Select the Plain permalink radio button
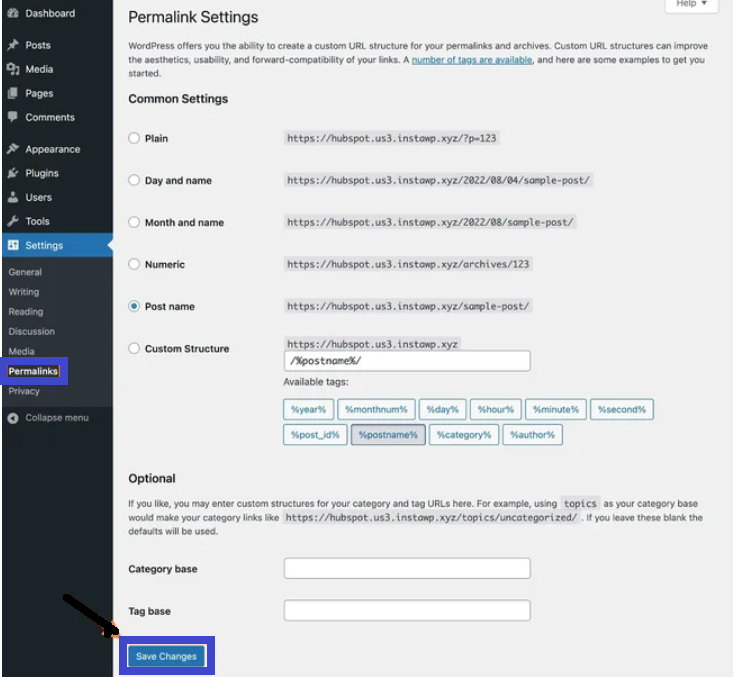Screen dimensions: 737x677 (x=134, y=138)
